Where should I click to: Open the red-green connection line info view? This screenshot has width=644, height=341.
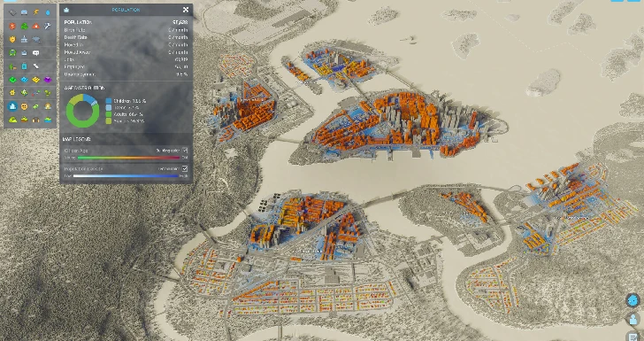click(36, 93)
